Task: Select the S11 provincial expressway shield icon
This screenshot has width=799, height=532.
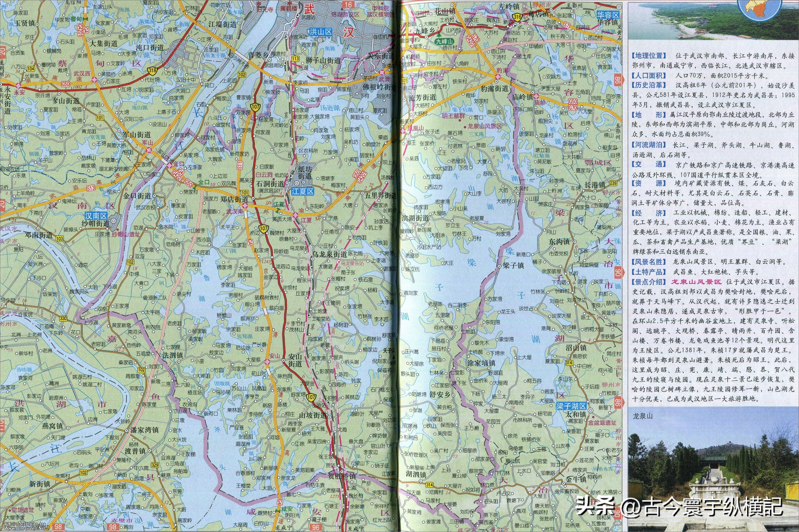Action: [240, 165]
